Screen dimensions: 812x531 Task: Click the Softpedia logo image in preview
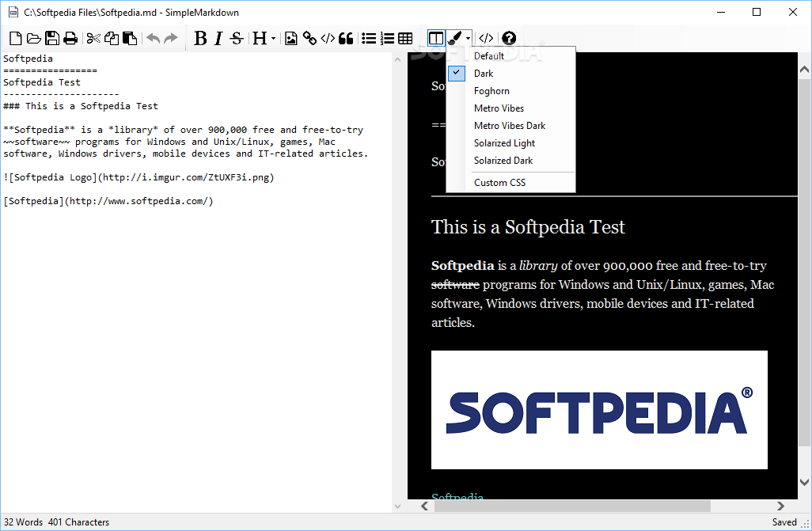point(599,410)
